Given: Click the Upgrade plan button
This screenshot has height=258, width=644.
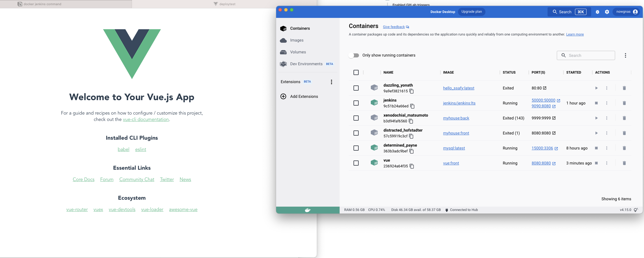Looking at the screenshot, I should click(472, 12).
